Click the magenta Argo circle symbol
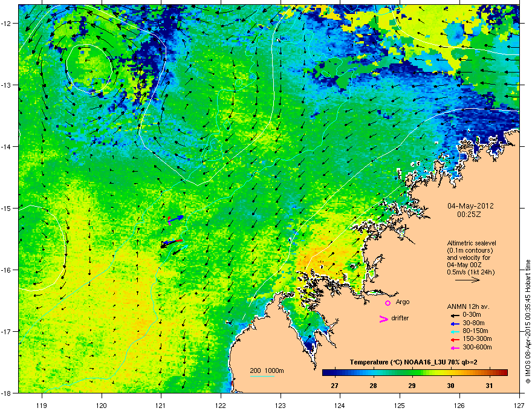532x411 pixels. [x=388, y=303]
